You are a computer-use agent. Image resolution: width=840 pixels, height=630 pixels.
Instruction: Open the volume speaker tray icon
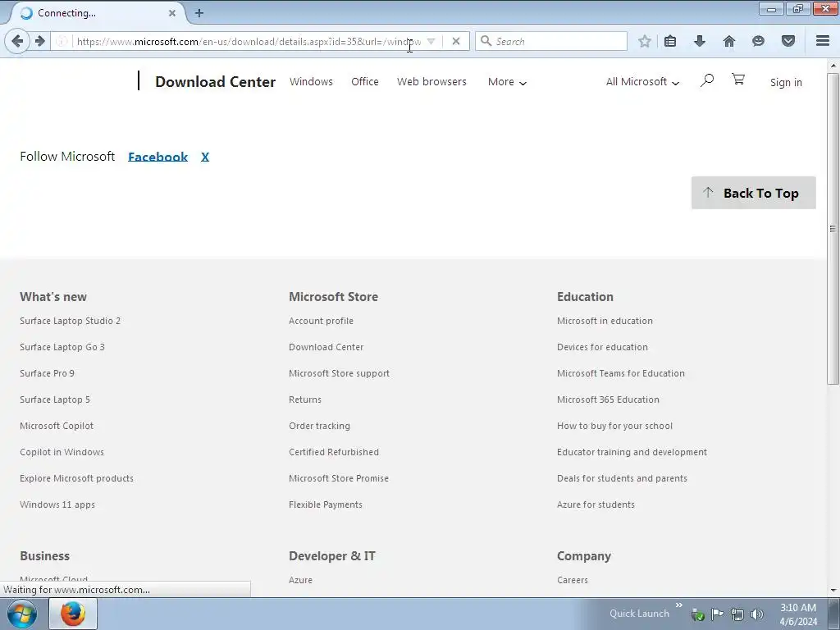[757, 614]
